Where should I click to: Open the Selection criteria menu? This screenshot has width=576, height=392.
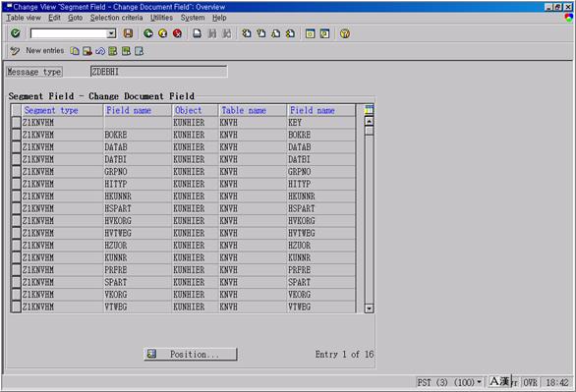coord(116,18)
